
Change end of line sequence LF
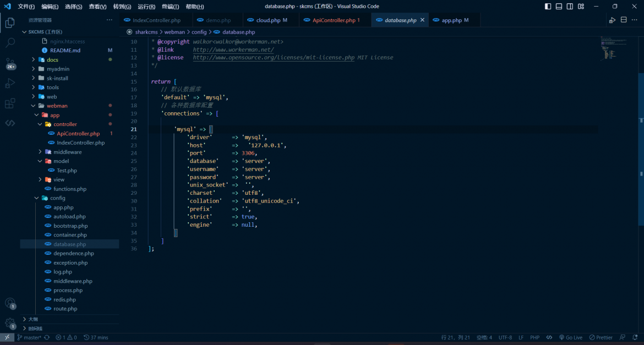521,338
